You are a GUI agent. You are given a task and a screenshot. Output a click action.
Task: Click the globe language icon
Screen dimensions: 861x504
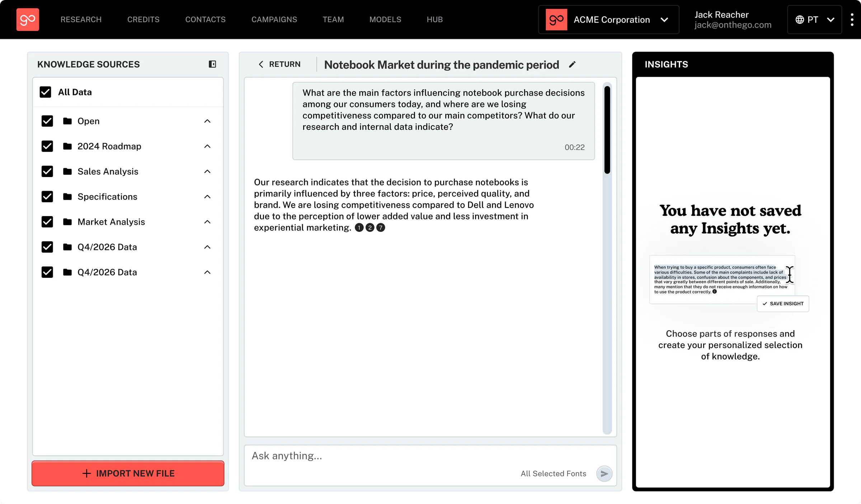[800, 19]
